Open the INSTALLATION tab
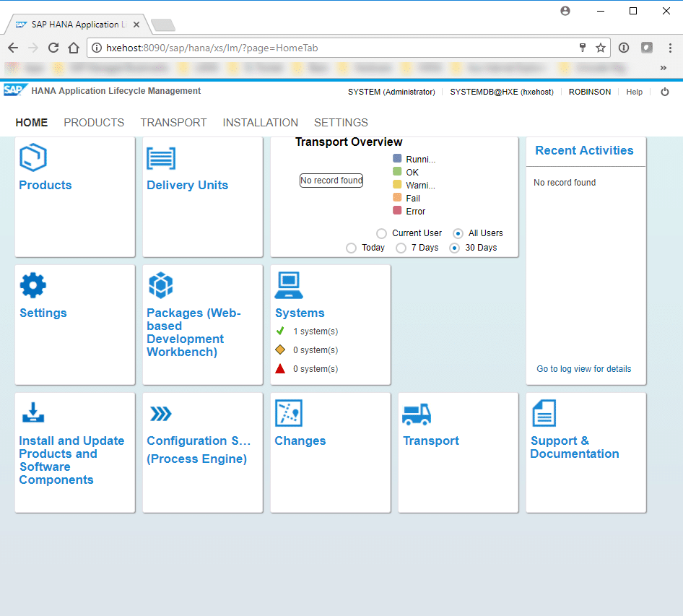Viewport: 683px width, 616px height. coord(260,123)
